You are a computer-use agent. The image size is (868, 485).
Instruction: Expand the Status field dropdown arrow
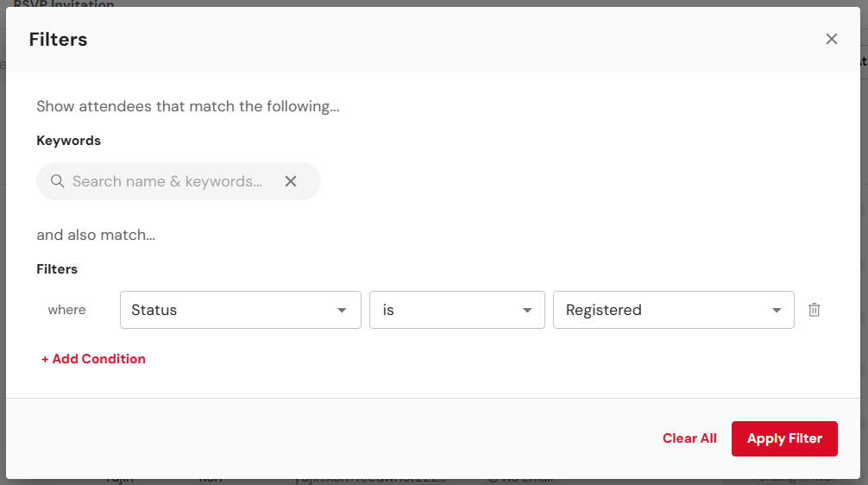click(x=342, y=310)
